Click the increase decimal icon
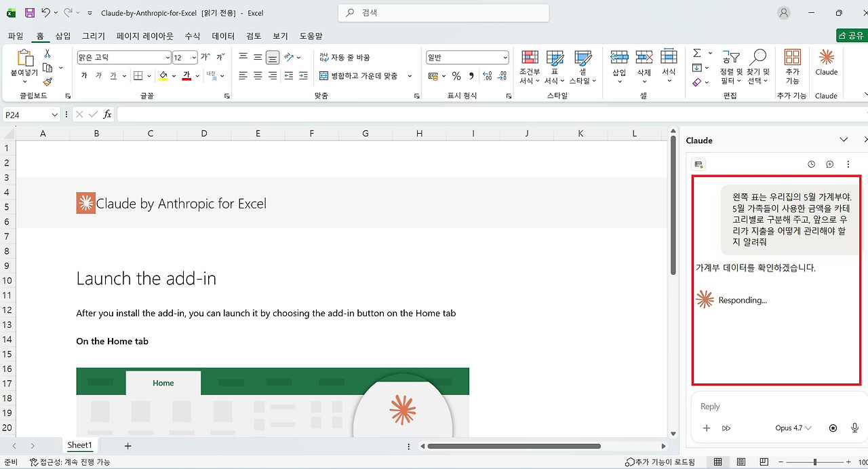 (x=487, y=76)
